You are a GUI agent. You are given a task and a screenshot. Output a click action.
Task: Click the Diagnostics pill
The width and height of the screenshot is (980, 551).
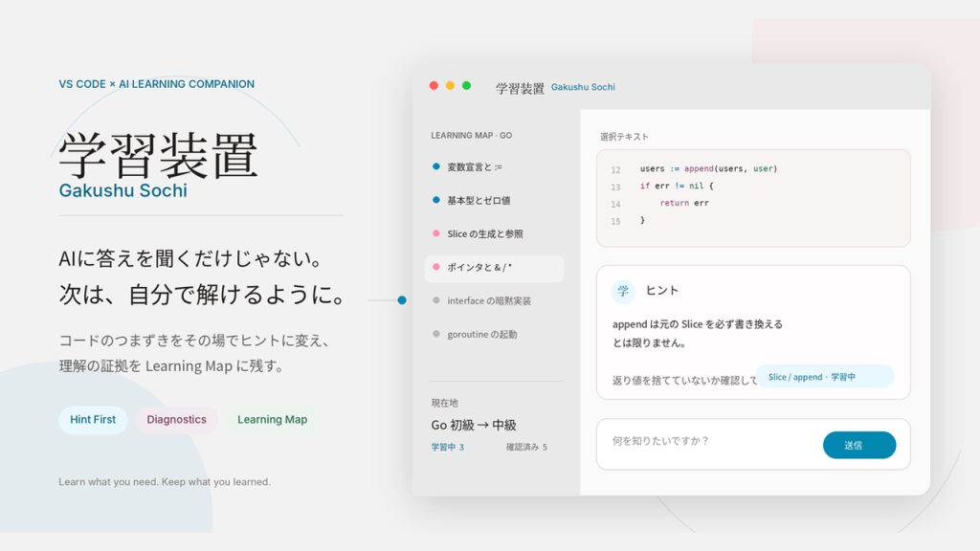pos(176,420)
